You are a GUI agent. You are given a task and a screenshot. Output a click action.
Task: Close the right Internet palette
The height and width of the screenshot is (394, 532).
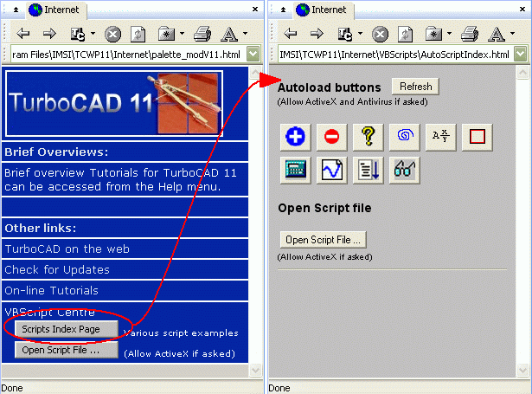pos(522,10)
